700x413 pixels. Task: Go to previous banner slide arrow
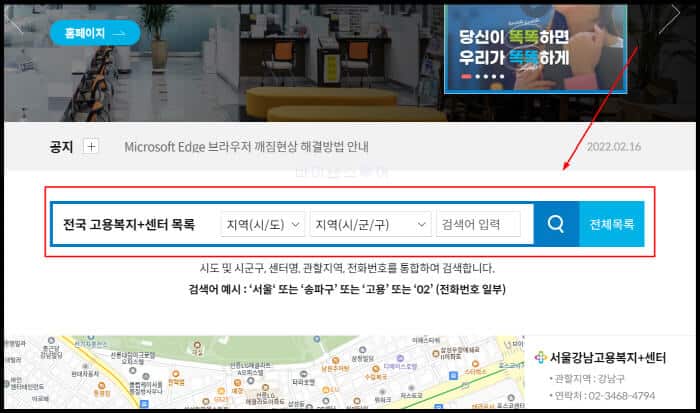click(13, 21)
